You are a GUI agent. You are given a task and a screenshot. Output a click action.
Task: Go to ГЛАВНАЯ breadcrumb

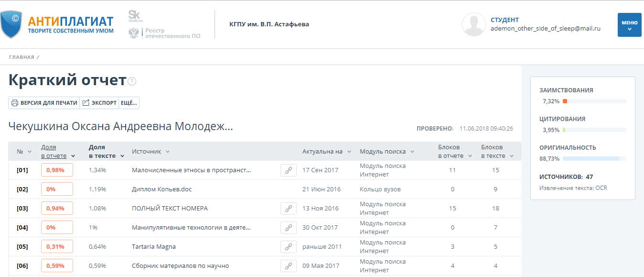pos(21,57)
